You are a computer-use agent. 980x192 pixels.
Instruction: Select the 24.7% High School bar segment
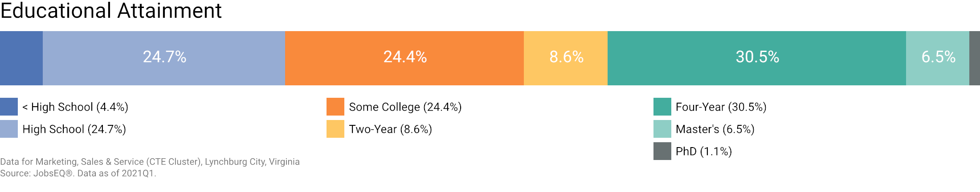coord(164,58)
